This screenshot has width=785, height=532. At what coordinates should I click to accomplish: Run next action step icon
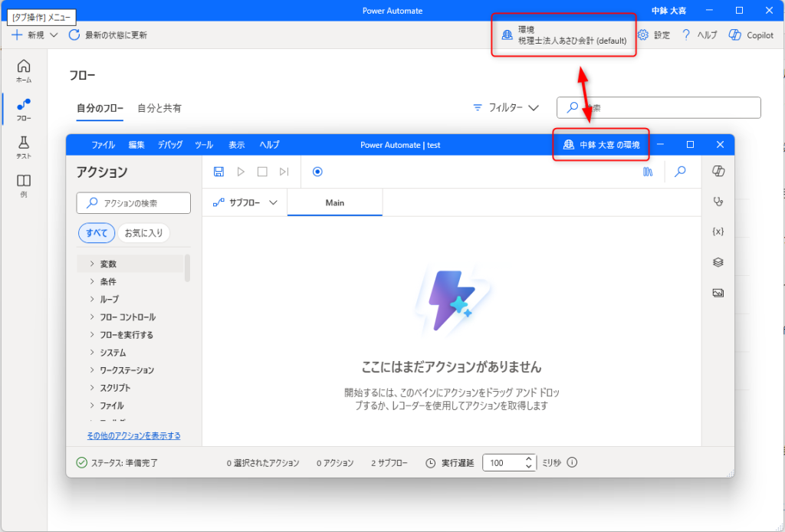pyautogui.click(x=284, y=172)
